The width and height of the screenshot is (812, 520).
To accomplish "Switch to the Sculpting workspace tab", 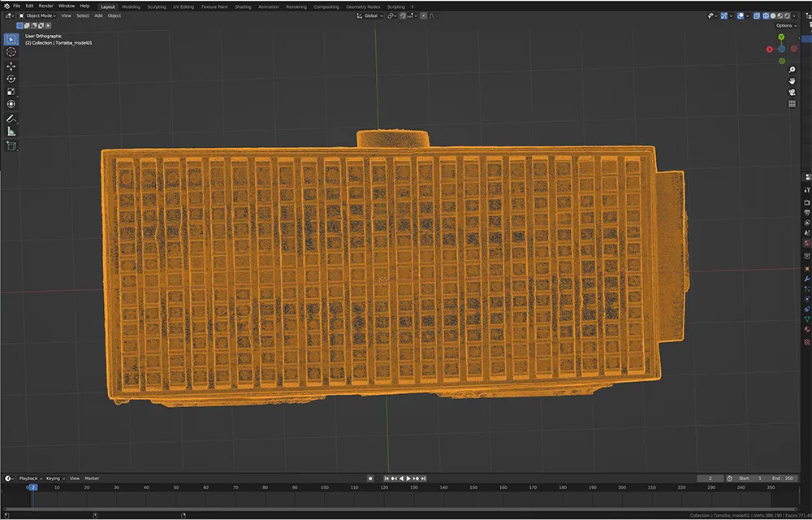I will click(x=156, y=6).
